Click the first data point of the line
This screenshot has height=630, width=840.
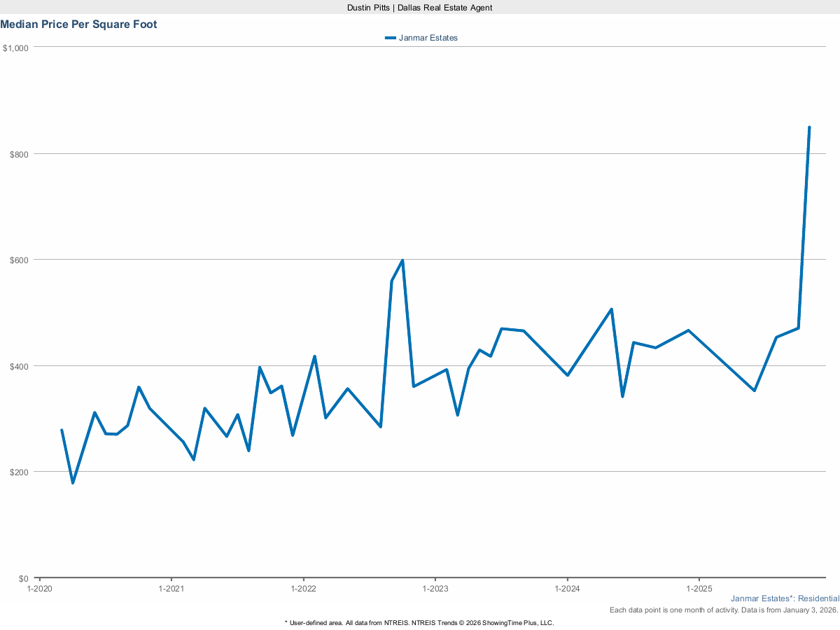click(62, 430)
